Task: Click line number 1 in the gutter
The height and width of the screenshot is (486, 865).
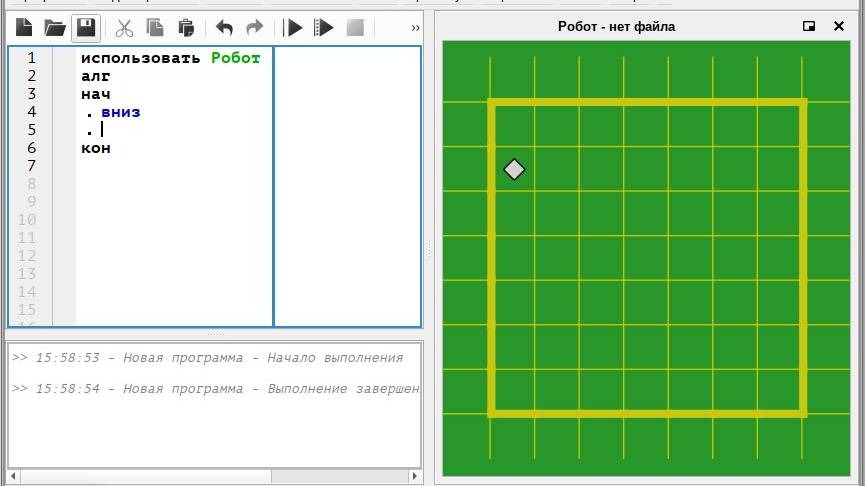Action: (31, 58)
